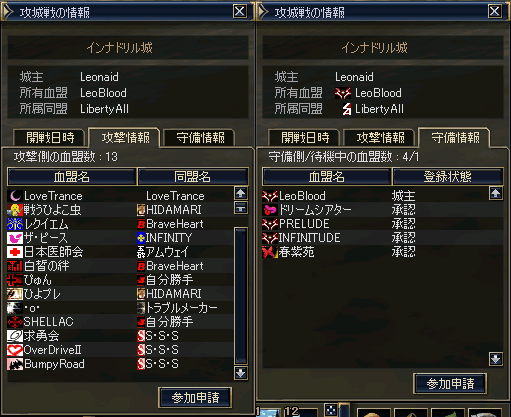Click the up arrow of defender list
This screenshot has height=417, width=511.
click(x=496, y=193)
